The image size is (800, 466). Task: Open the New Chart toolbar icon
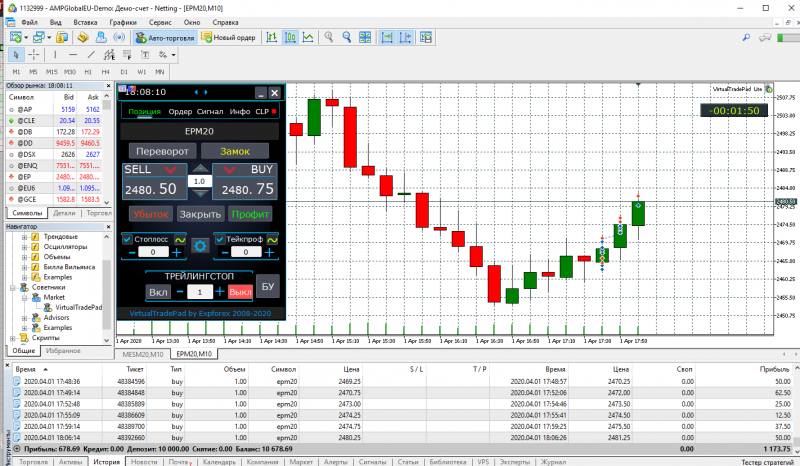click(x=16, y=37)
